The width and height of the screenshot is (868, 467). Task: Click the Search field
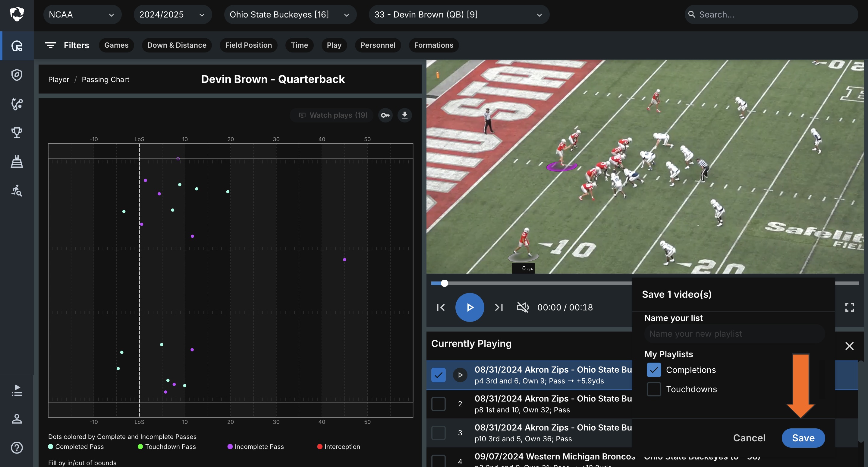[x=771, y=14]
